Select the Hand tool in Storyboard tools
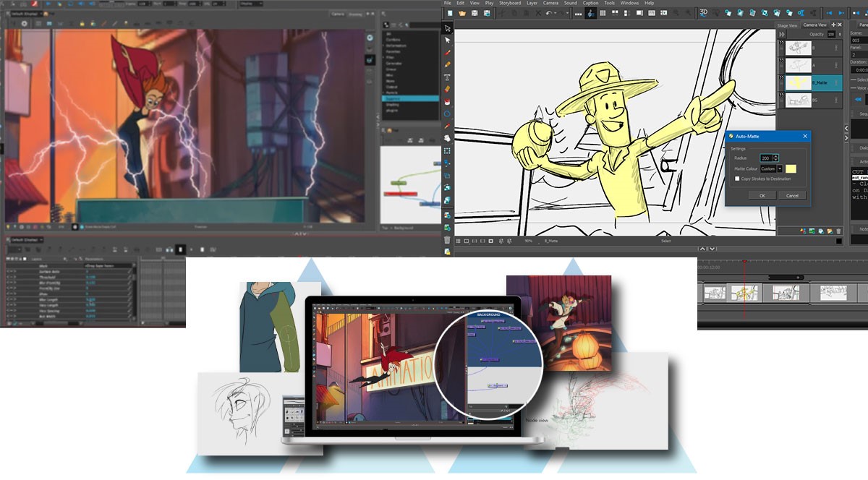This screenshot has height=480, width=868. click(448, 137)
